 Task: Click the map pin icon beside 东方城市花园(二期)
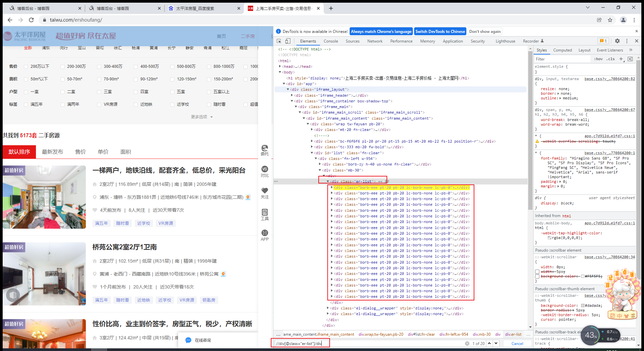coord(248,197)
